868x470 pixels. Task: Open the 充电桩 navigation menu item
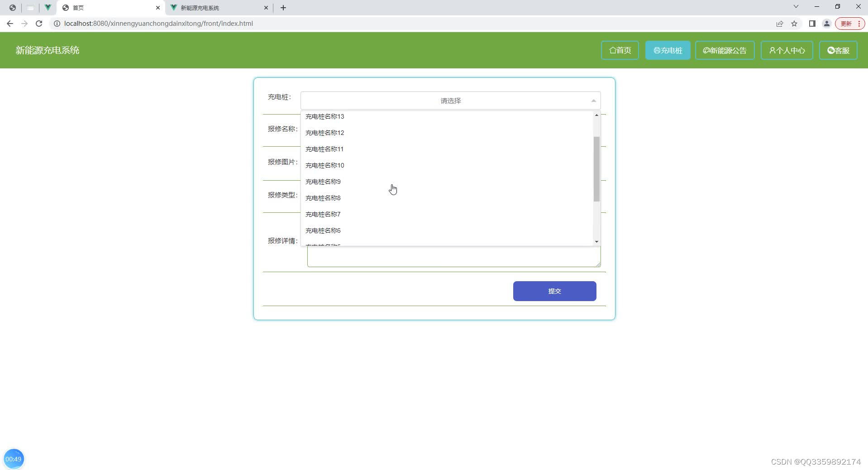pos(668,50)
